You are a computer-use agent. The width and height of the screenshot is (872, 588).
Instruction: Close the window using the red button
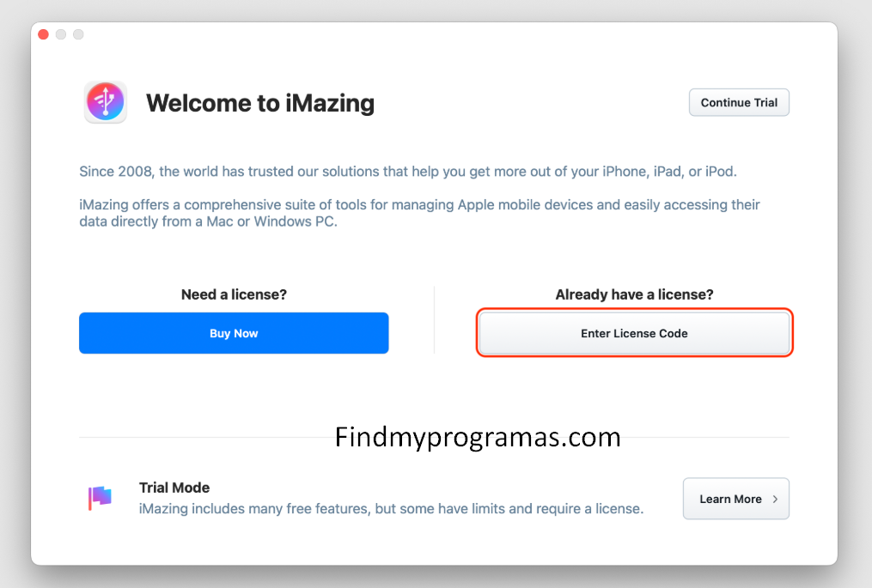pyautogui.click(x=44, y=34)
